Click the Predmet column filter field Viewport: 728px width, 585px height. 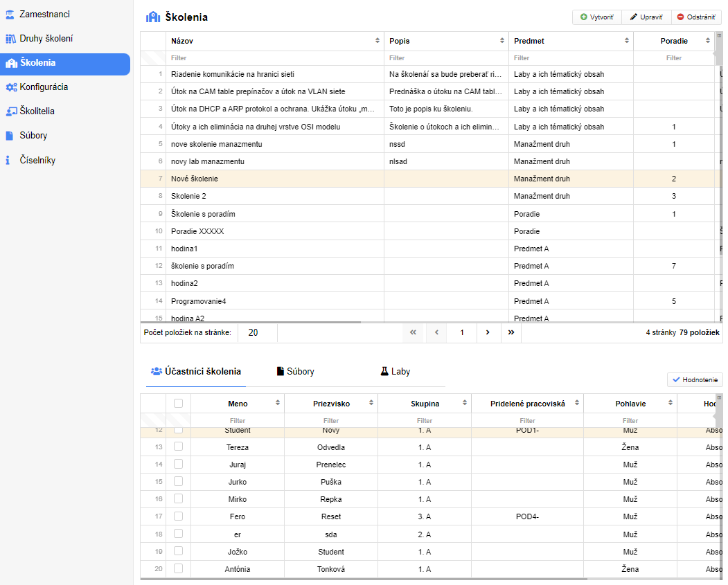[570, 58]
